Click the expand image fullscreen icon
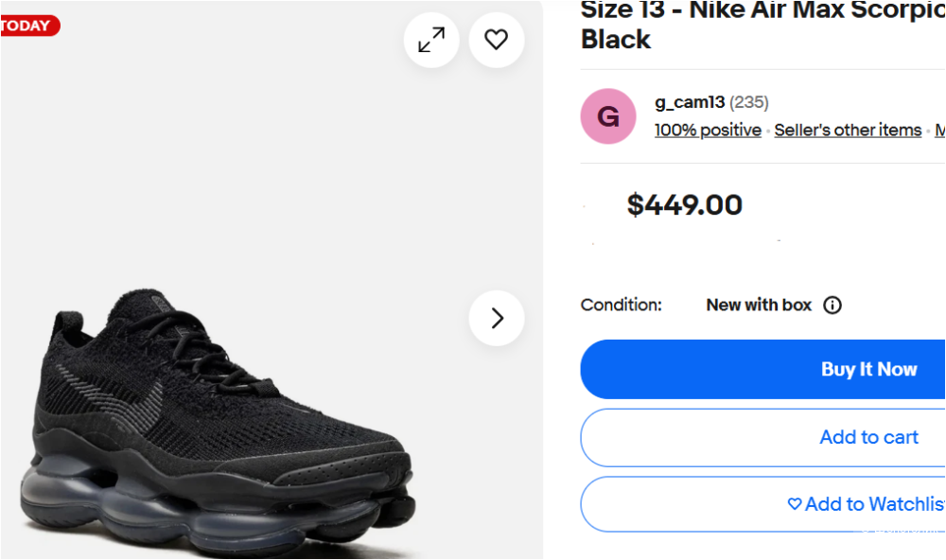This screenshot has height=560, width=946. [430, 40]
